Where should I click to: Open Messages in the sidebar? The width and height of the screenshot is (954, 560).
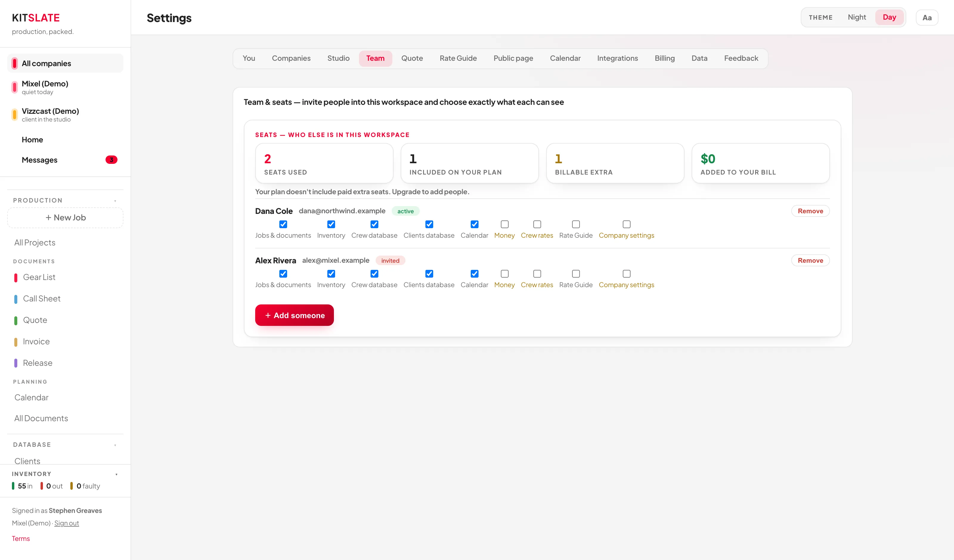click(66, 160)
